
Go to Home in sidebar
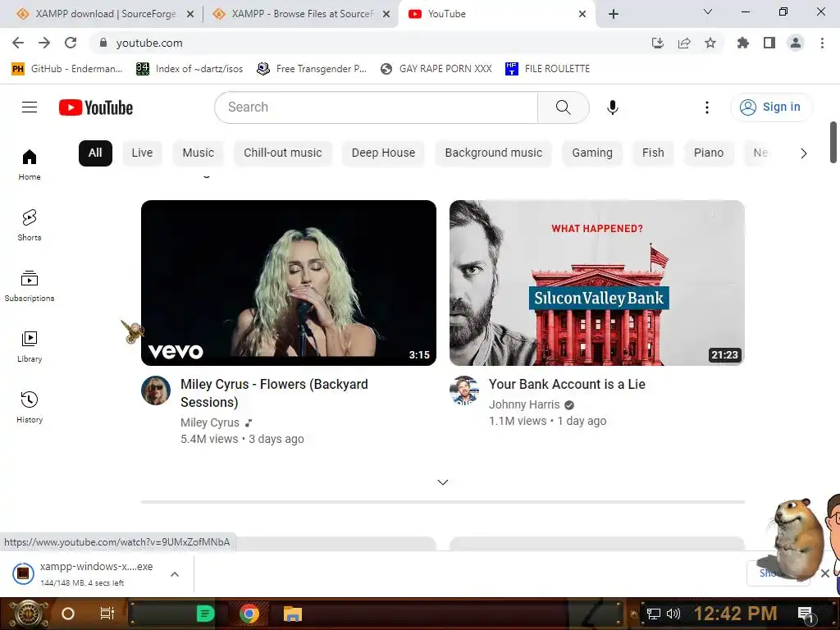click(x=30, y=164)
